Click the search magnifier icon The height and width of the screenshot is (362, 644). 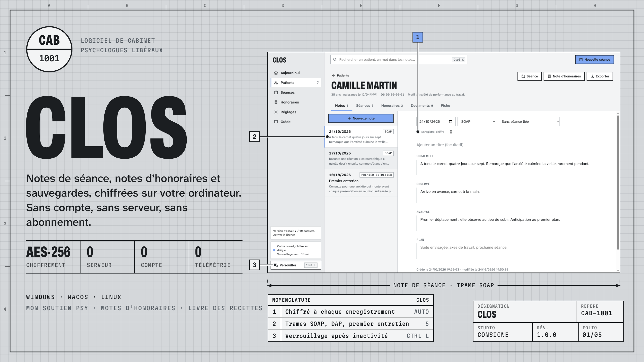[335, 60]
